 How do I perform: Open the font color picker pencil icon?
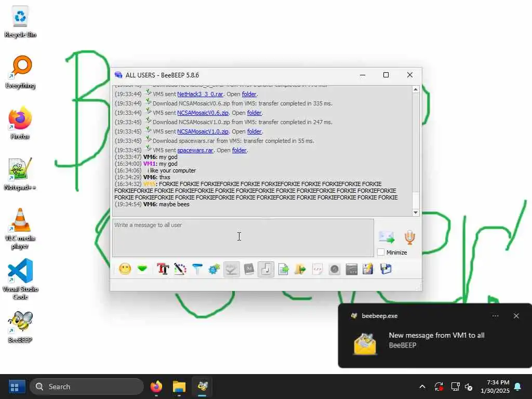coord(180,269)
